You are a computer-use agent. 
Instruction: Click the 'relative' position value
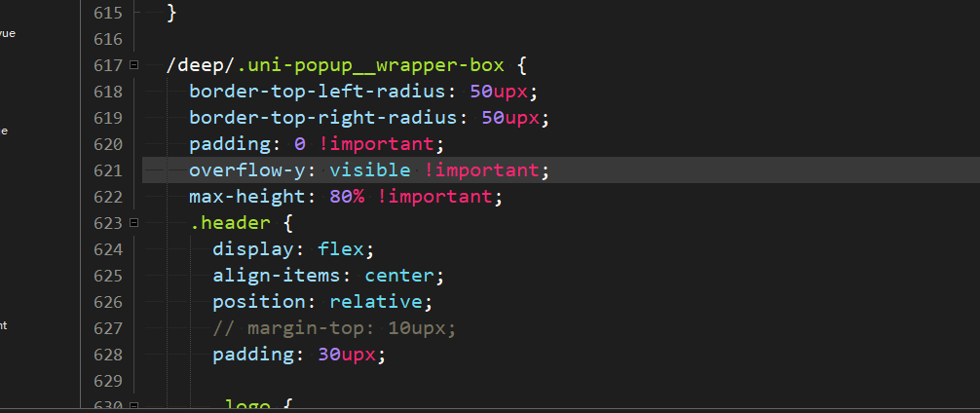click(376, 301)
